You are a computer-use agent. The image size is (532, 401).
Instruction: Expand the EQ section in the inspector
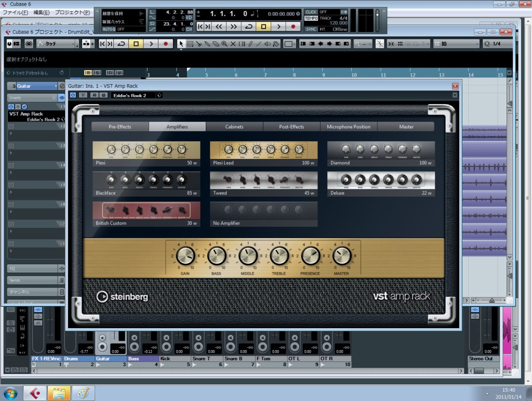tap(35, 268)
